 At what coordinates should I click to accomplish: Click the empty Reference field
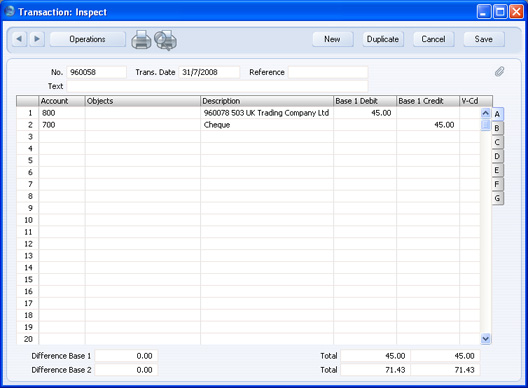(x=328, y=72)
